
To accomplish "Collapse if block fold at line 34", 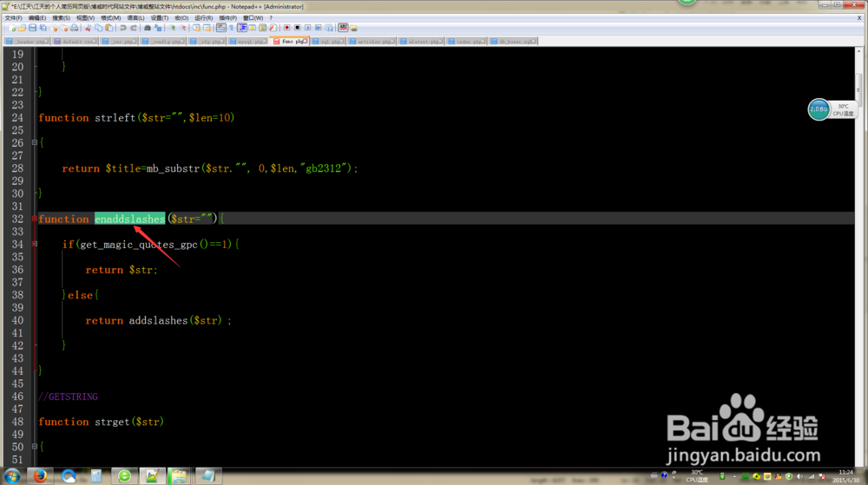I will click(x=35, y=244).
